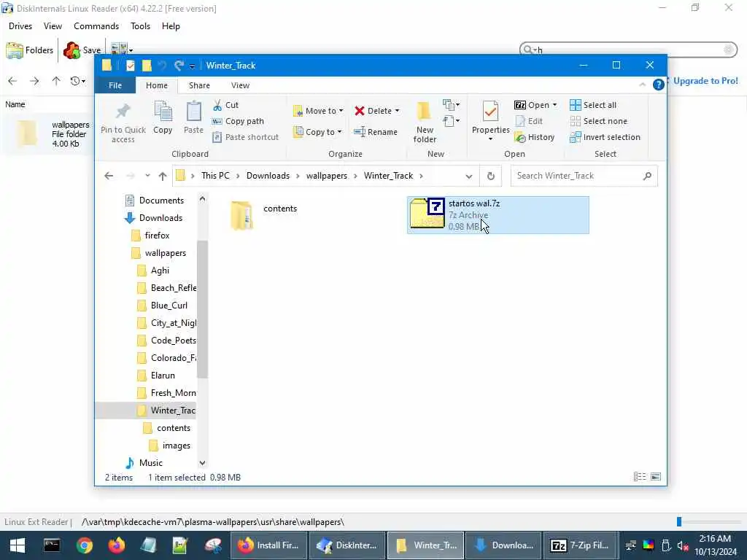Open Google Chrome from taskbar

tap(85, 545)
